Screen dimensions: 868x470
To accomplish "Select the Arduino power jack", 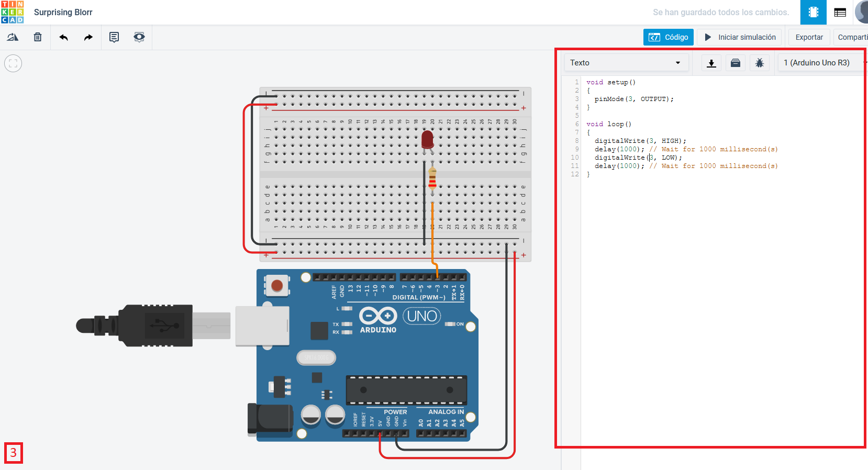I will point(270,420).
